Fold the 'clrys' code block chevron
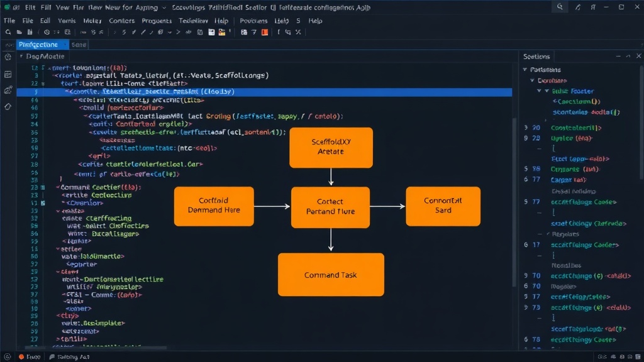The height and width of the screenshot is (362, 644). point(58,315)
